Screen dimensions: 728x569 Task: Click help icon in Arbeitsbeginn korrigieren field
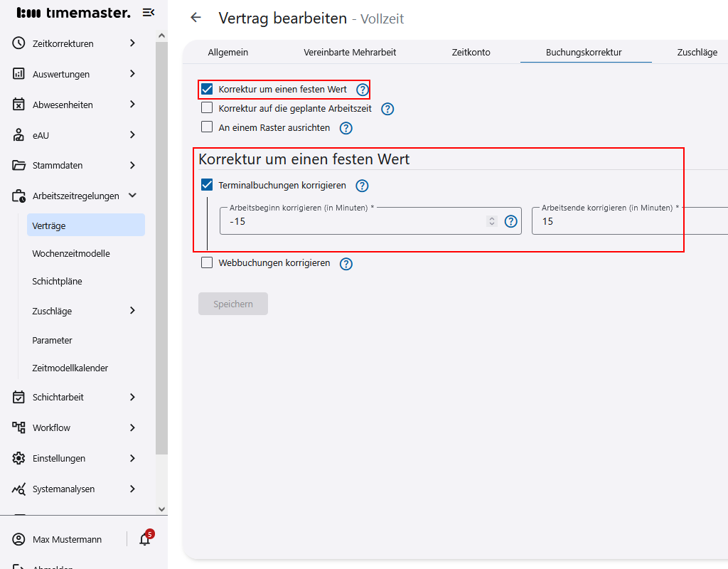point(510,221)
